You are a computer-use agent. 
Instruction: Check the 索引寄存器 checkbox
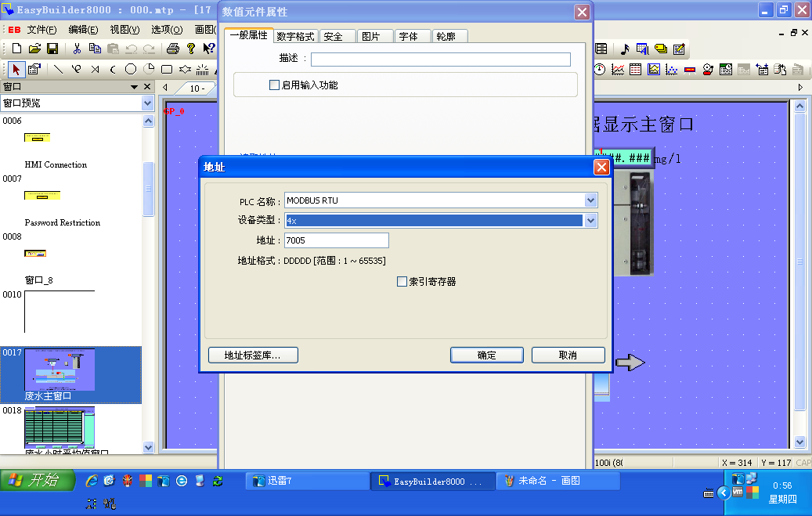(x=402, y=281)
